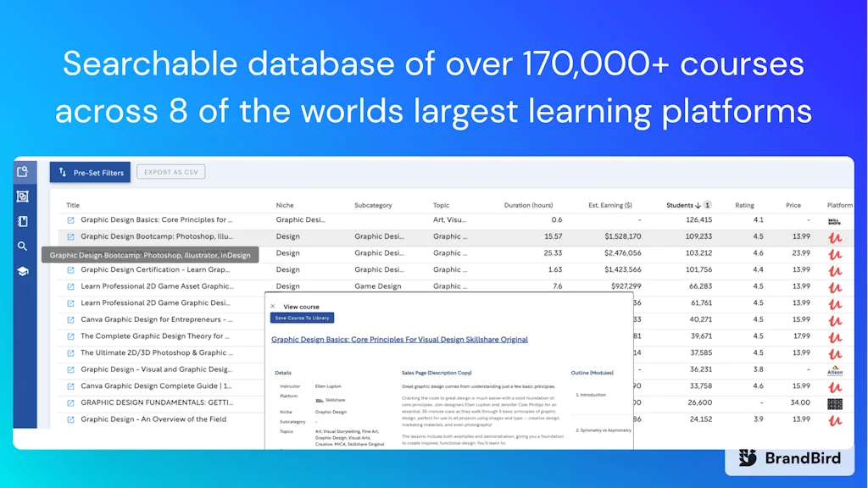Open link icon for Complete Graphic Design Theory
The height and width of the screenshot is (488, 868).
[70, 336]
